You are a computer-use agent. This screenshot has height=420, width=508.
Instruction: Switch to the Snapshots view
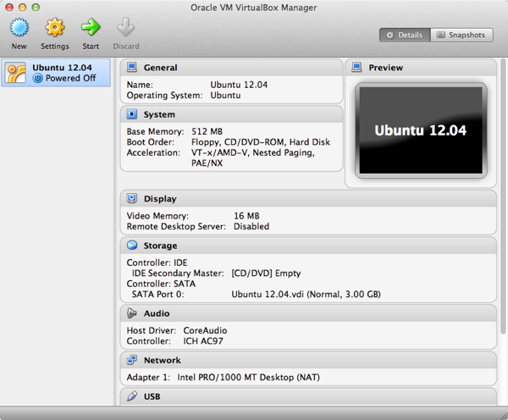point(461,35)
